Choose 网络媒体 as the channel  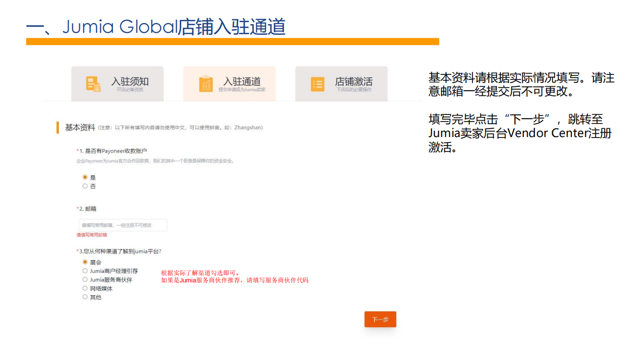(85, 288)
